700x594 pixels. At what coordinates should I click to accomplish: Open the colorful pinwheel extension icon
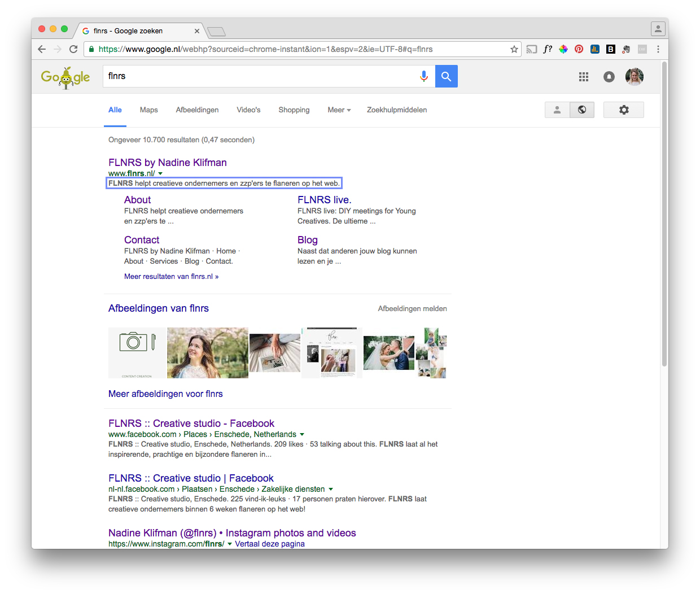563,49
